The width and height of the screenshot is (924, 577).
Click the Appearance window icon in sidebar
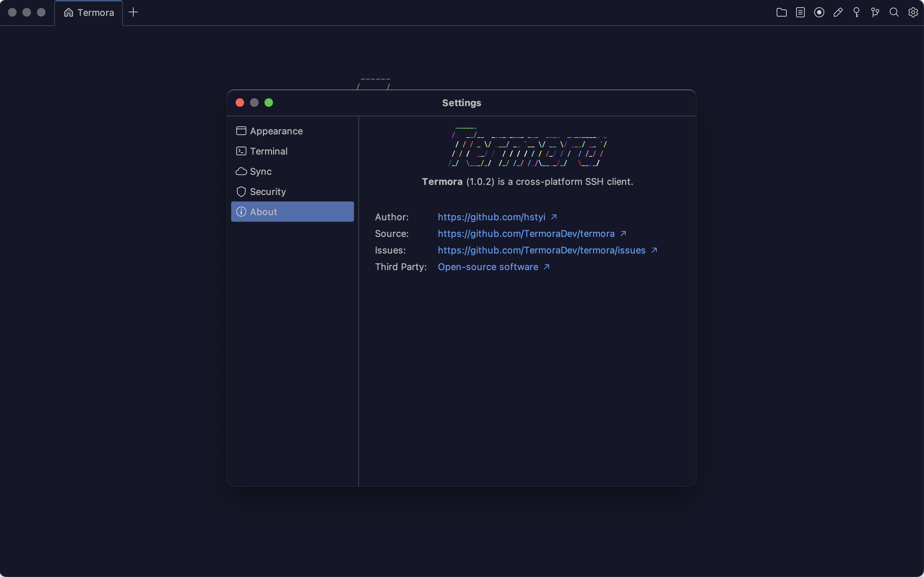pos(241,131)
